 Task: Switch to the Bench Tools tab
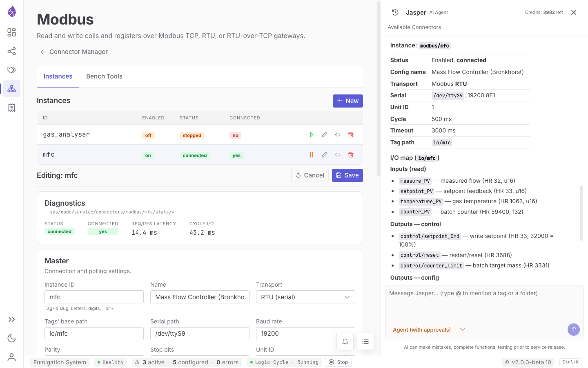coord(104,76)
